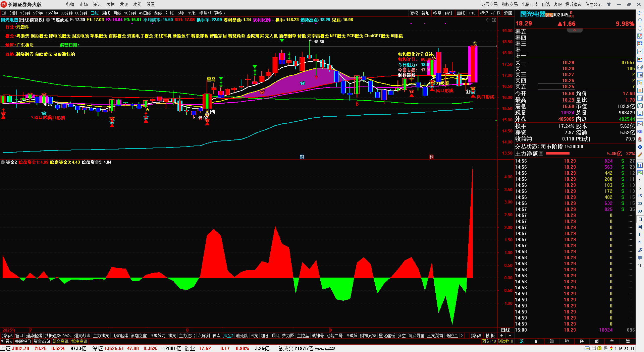The width and height of the screenshot is (644, 352).
Task: Click the wavy lines indicator icon in sidebar
Action: pos(640,124)
